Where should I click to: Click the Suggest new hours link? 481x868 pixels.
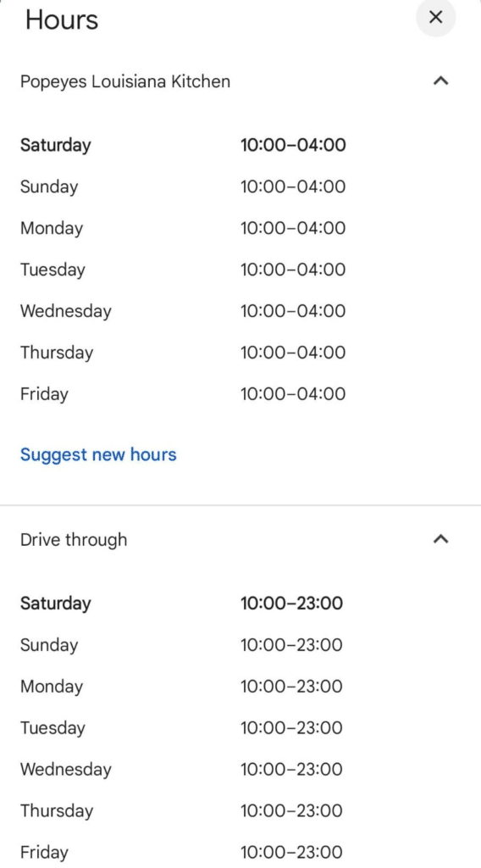click(x=98, y=454)
